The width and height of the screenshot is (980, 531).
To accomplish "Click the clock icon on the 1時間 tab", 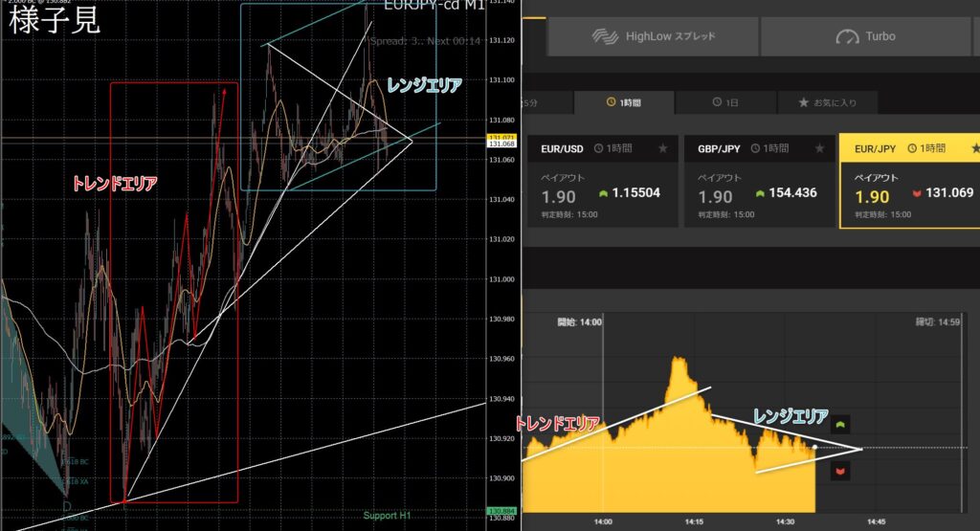I will pyautogui.click(x=612, y=101).
